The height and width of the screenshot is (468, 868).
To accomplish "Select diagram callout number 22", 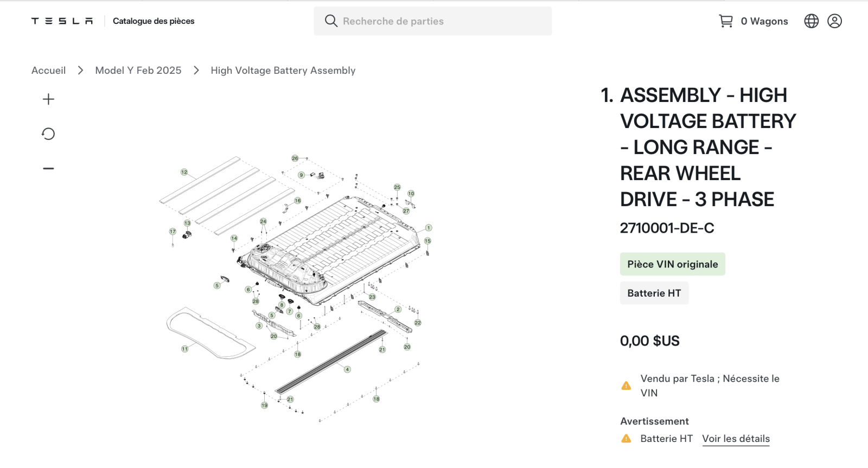I will point(418,323).
